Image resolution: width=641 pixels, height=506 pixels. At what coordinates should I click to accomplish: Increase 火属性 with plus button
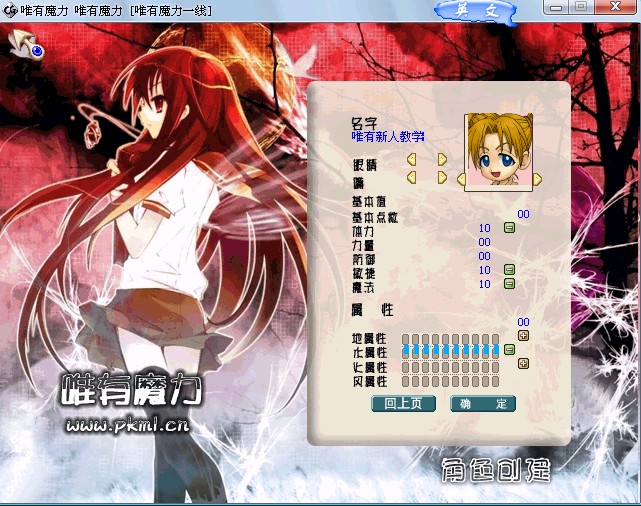[x=522, y=363]
